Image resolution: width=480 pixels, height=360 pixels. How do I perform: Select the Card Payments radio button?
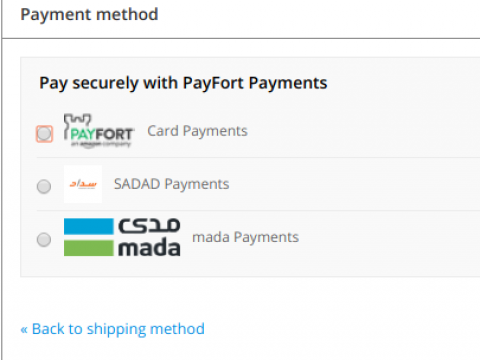point(44,134)
